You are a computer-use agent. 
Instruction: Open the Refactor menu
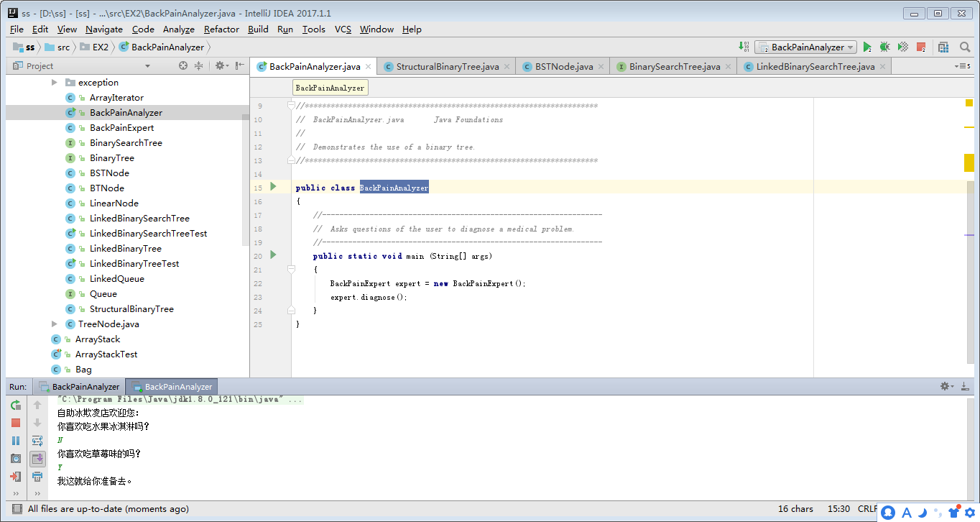coord(221,29)
